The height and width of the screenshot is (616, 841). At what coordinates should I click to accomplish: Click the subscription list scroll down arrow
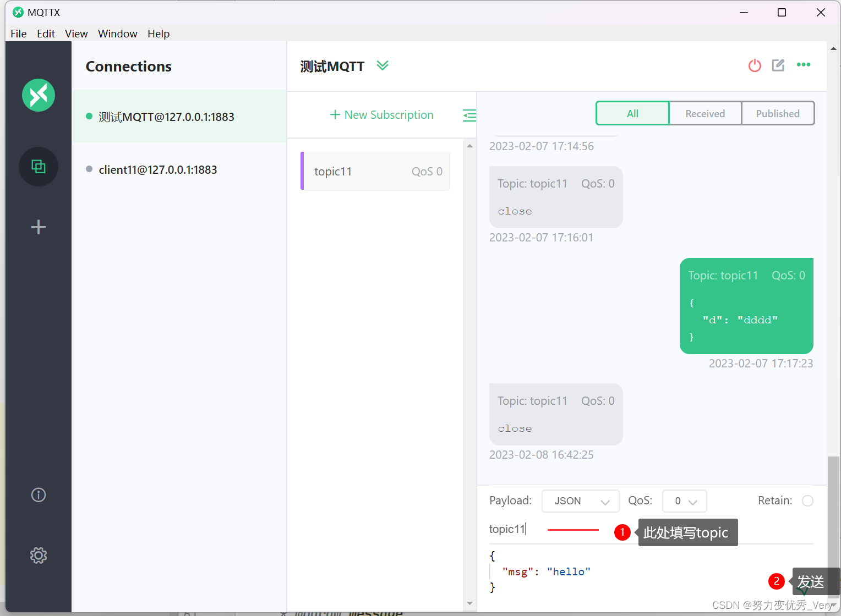[x=469, y=603]
